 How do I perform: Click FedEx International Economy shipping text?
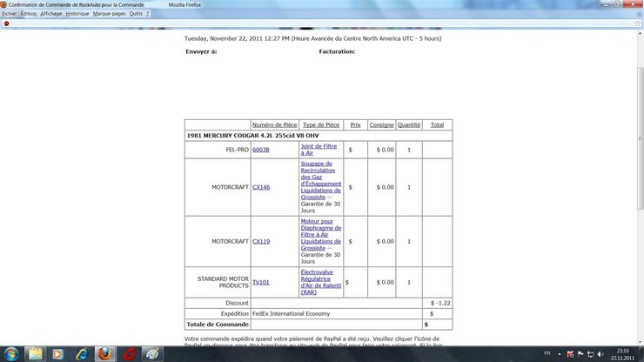[x=292, y=313]
